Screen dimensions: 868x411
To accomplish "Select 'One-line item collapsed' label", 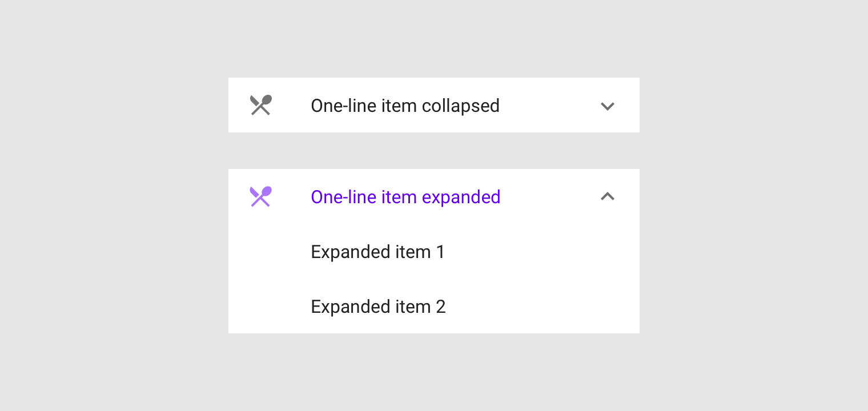I will (405, 106).
